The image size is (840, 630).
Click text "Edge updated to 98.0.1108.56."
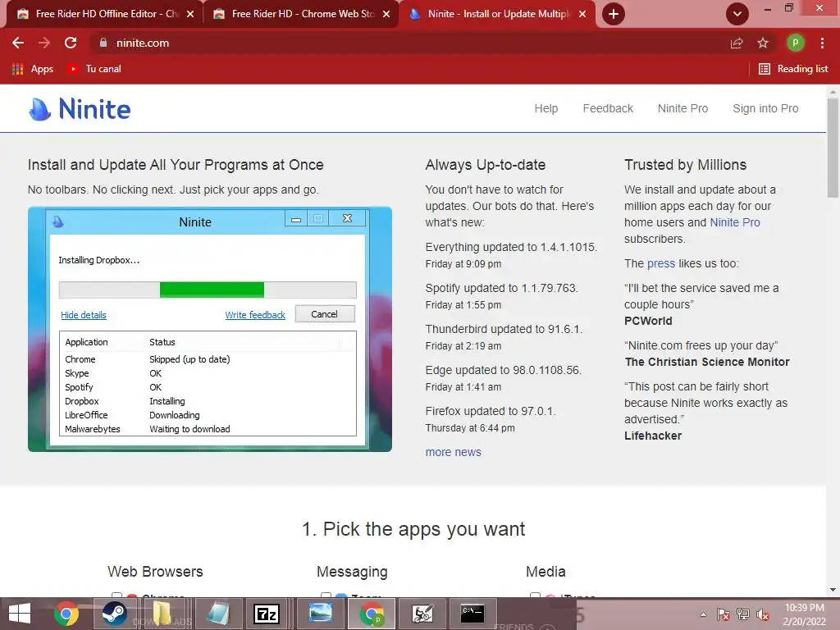click(x=503, y=370)
